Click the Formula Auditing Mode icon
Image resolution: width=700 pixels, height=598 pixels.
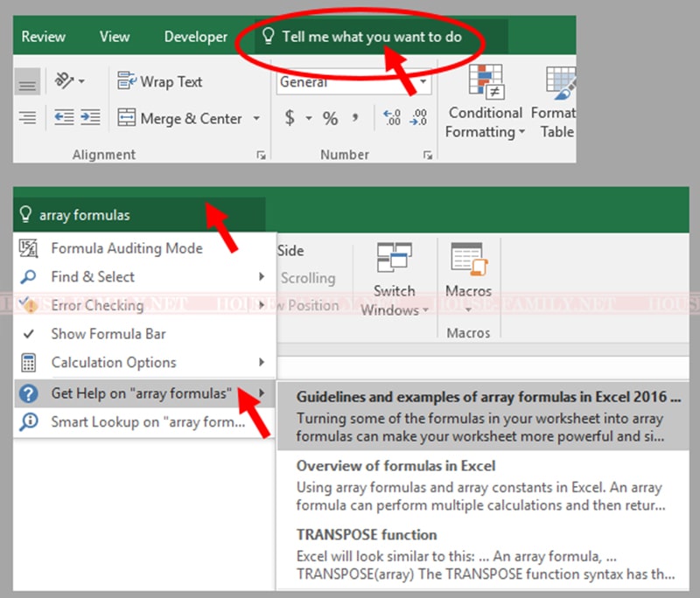point(28,248)
